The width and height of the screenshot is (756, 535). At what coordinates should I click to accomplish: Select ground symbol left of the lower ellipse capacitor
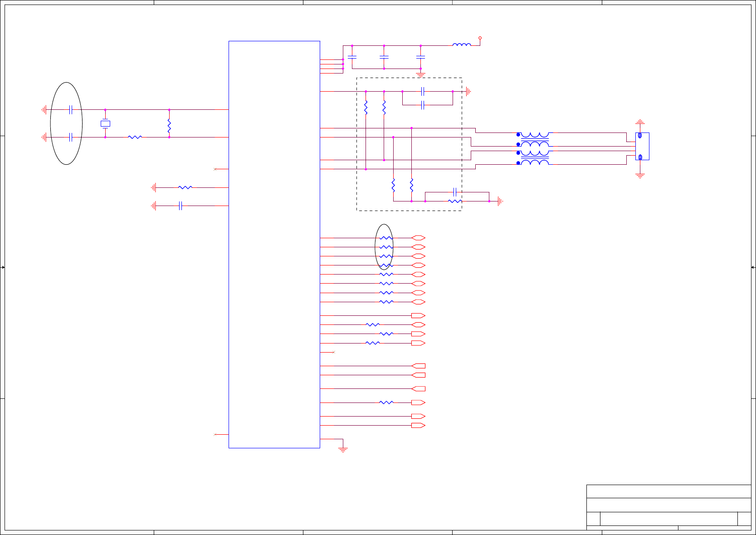[44, 137]
